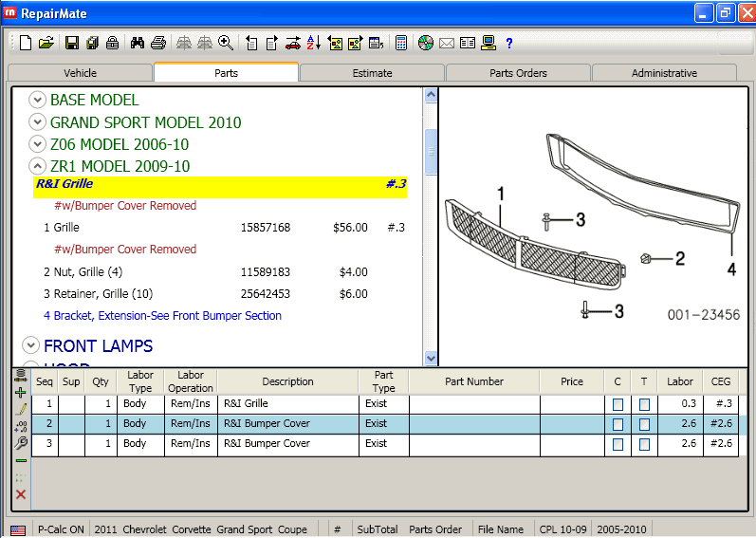Click the P-Calc ON status bar entry
The height and width of the screenshot is (538, 756).
click(61, 529)
